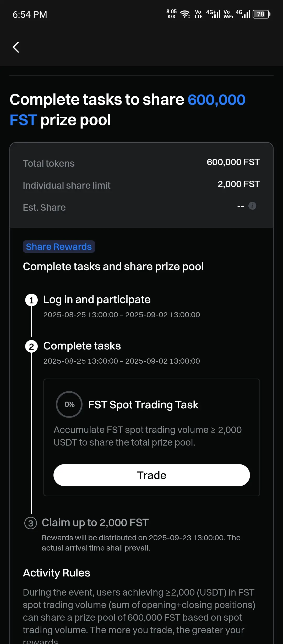
Task: Select the Share Rewards tag
Action: 59,247
